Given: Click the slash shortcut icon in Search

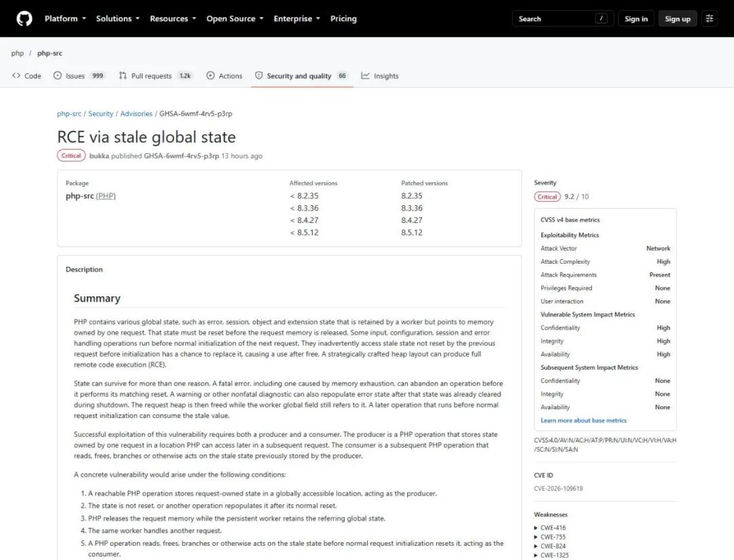Looking at the screenshot, I should (x=601, y=18).
